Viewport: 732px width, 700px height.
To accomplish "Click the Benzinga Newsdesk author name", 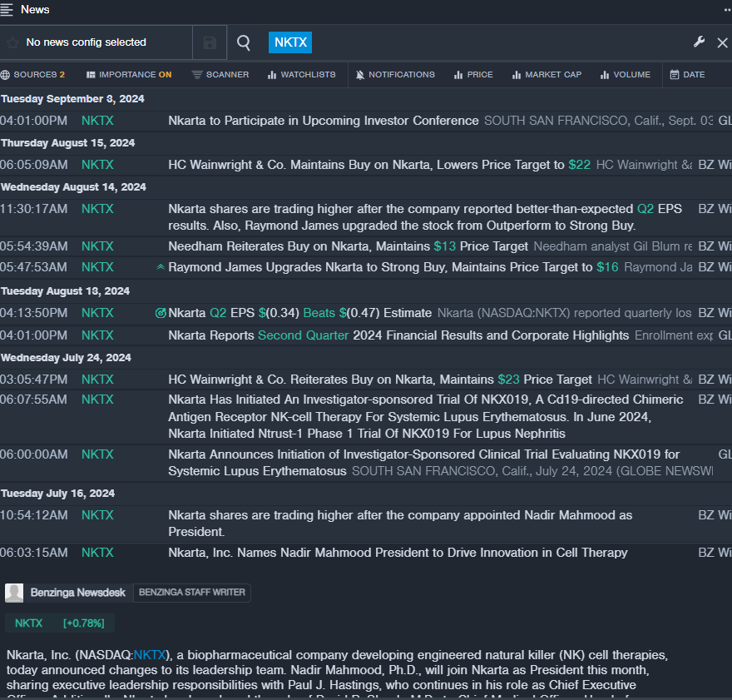I will 78,593.
